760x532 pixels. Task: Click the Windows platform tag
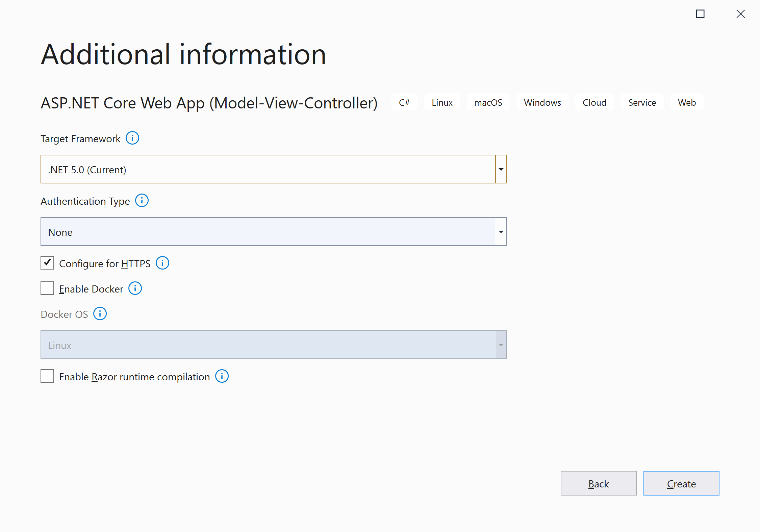pos(542,102)
